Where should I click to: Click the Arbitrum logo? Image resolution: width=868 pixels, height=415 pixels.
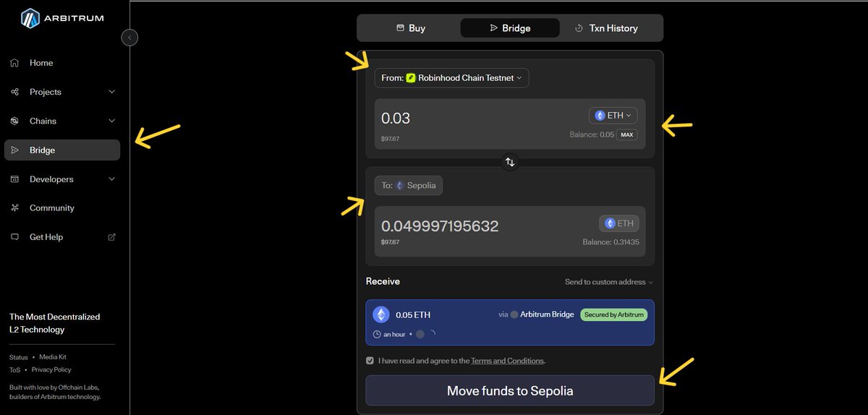(62, 17)
